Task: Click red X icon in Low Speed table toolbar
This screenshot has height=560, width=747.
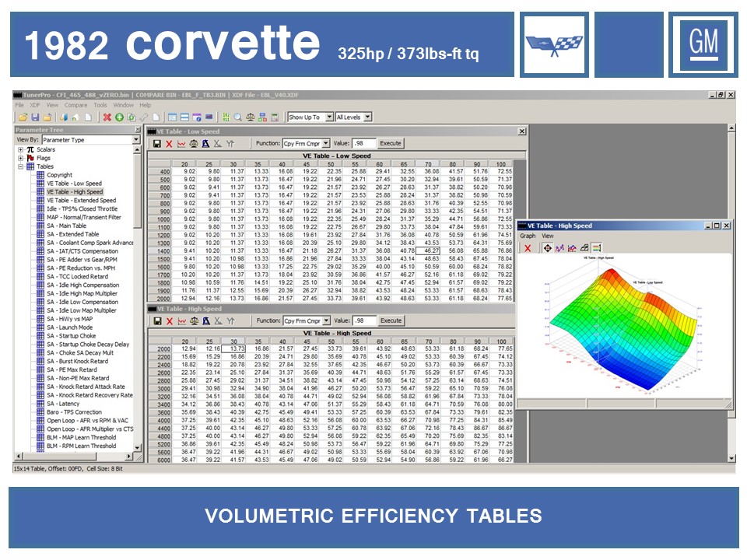Action: pos(169,144)
